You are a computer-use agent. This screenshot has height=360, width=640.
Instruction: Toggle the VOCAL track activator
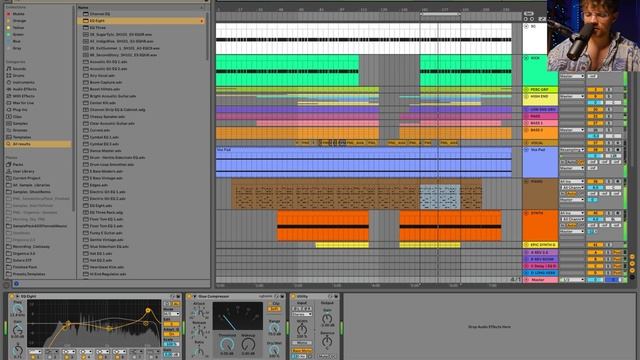[595, 143]
